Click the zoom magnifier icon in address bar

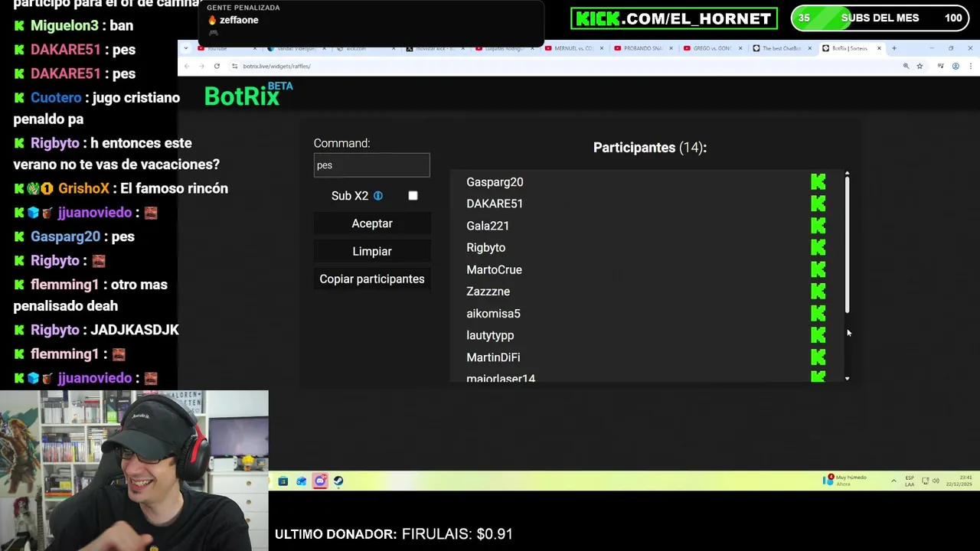click(x=906, y=66)
